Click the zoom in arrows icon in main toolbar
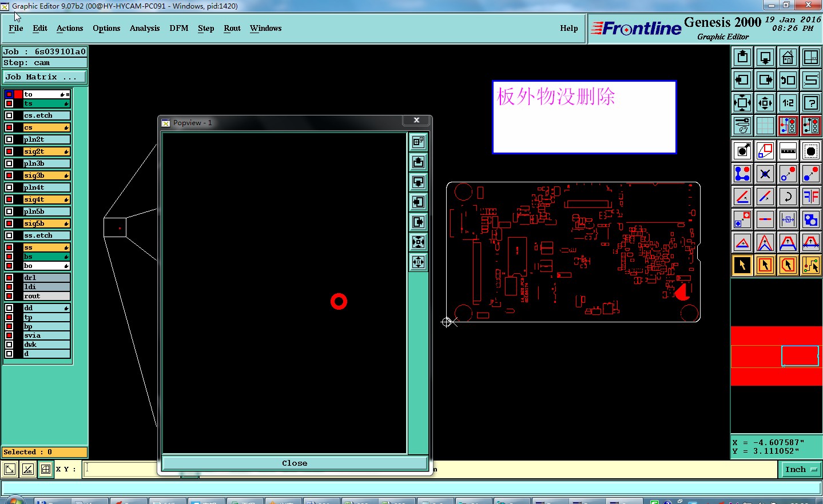Image resolution: width=823 pixels, height=504 pixels. click(x=765, y=103)
